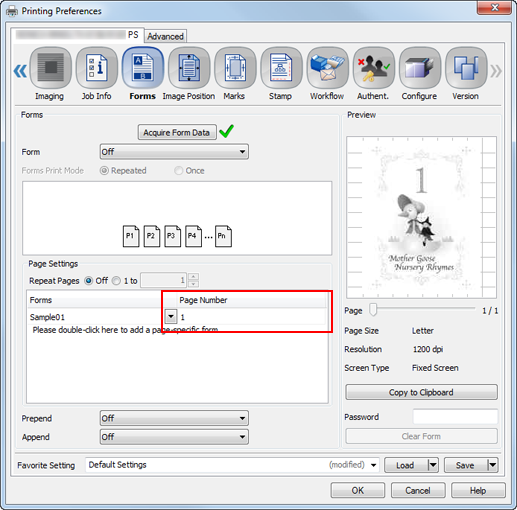The width and height of the screenshot is (517, 510).
Task: Click 'Please double-click here to add' row
Action: [x=125, y=330]
